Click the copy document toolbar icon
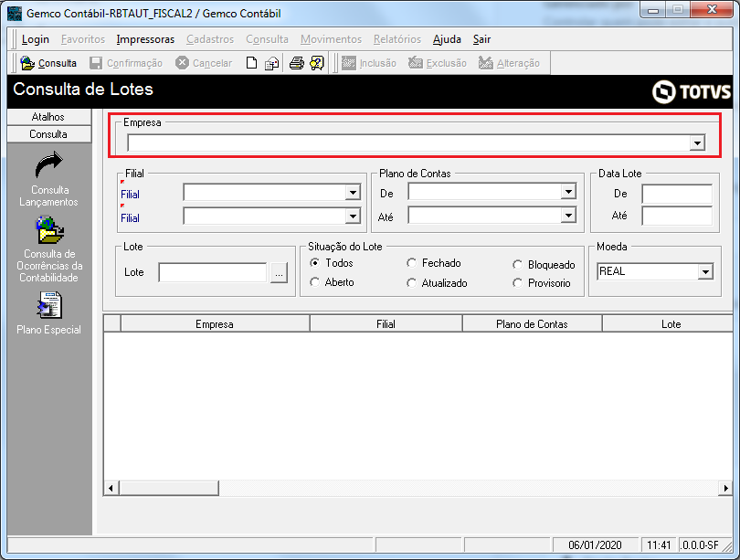The width and height of the screenshot is (740, 560). (x=272, y=63)
